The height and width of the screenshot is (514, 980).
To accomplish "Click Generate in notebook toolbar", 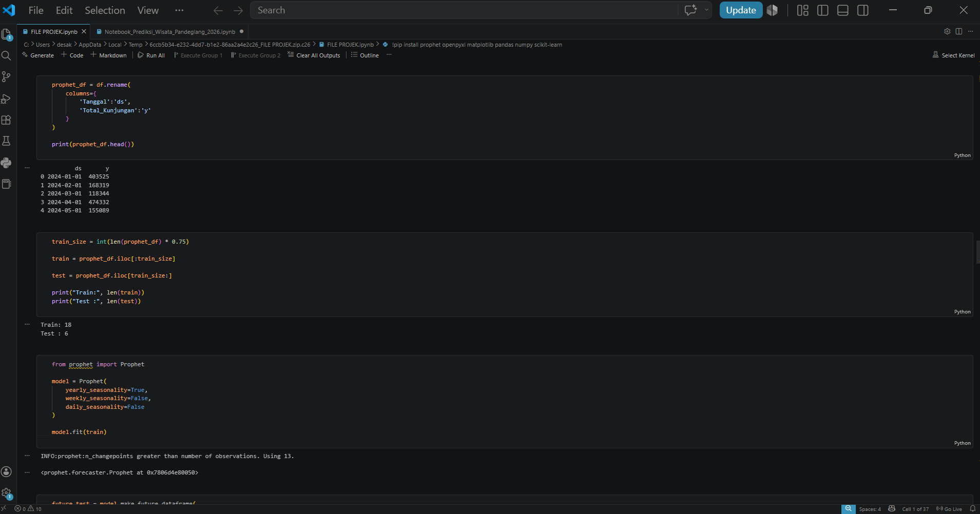I will [x=38, y=55].
